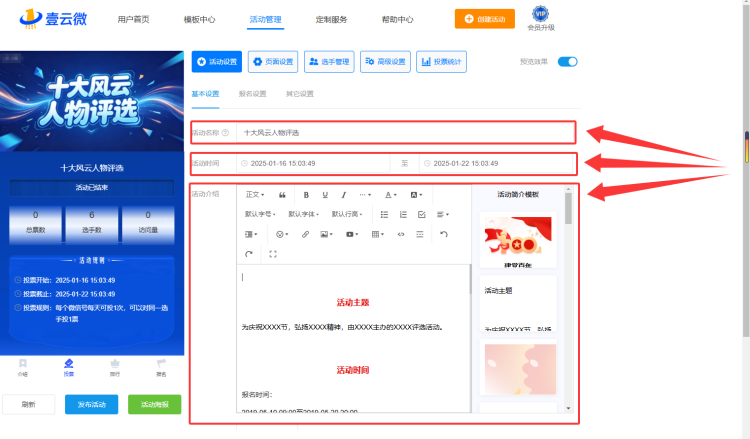Insert a hyperlink with link icon
The image size is (750, 439).
pos(305,234)
